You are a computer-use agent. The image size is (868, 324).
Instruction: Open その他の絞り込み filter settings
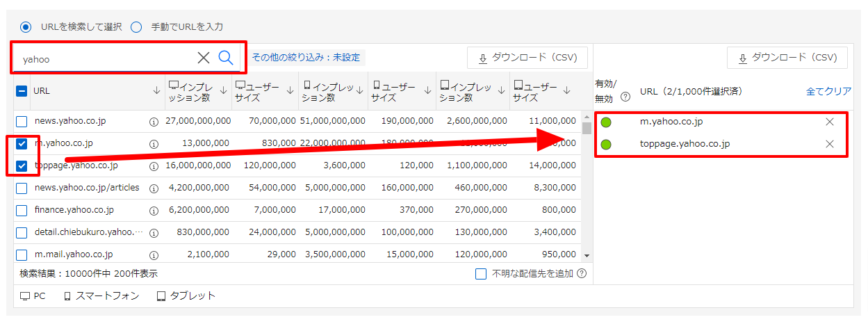tap(306, 58)
